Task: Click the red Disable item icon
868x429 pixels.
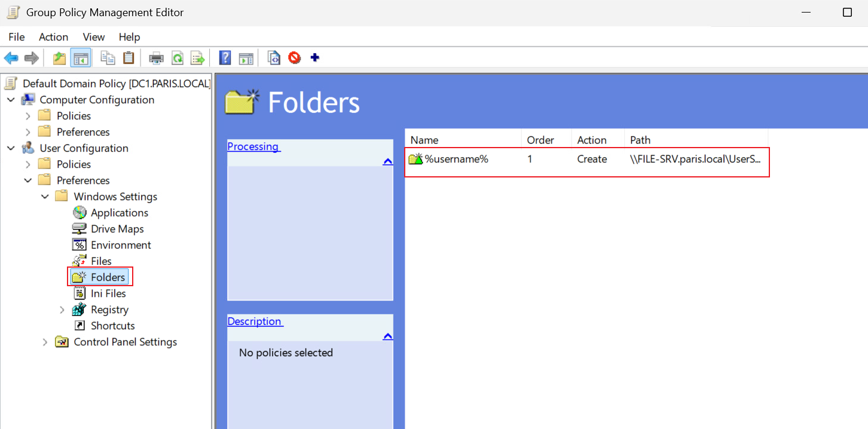Action: pyautogui.click(x=294, y=58)
